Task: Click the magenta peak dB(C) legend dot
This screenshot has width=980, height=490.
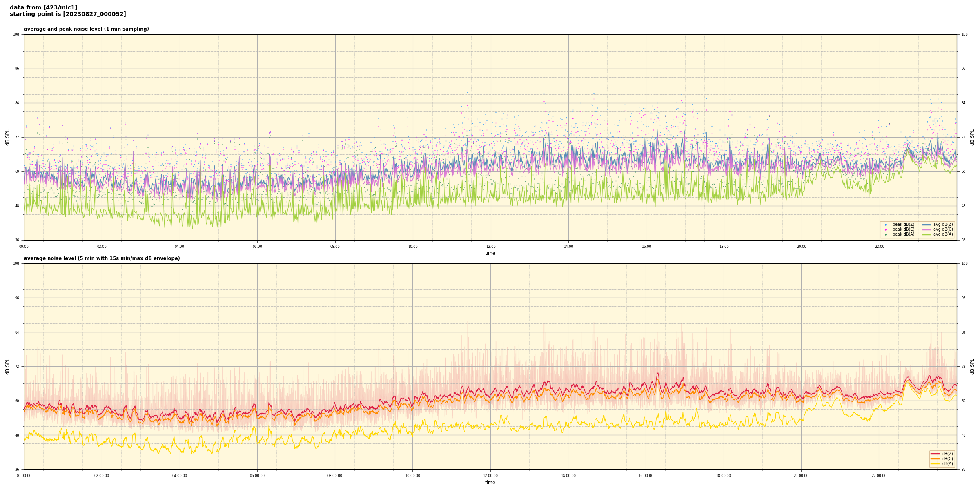Action: [886, 229]
